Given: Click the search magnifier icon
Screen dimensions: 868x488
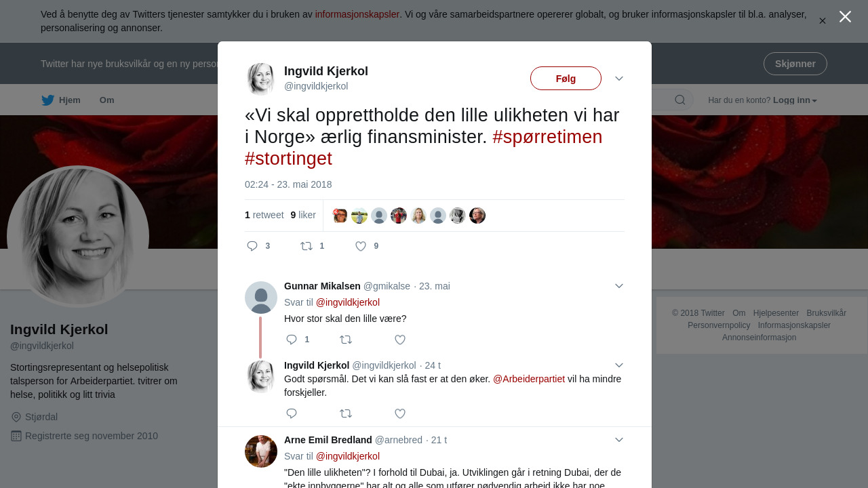Looking at the screenshot, I should point(679,100).
